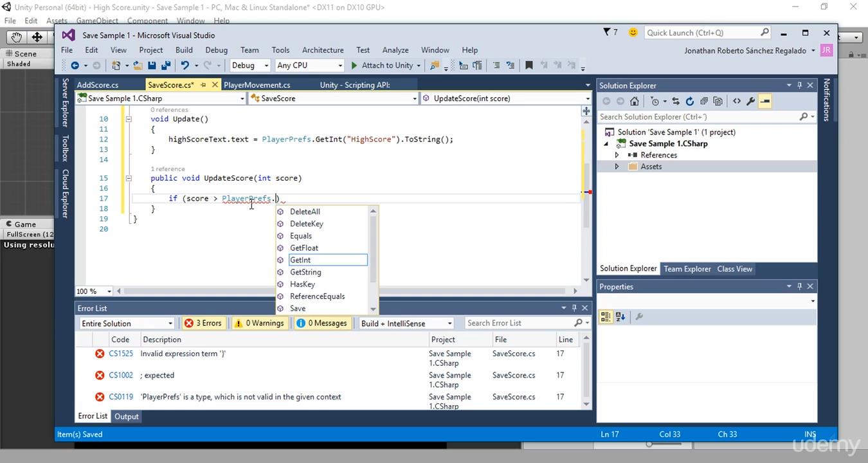Expand the Assets node in Solution Explorer
Screen dimensions: 868x463
(x=616, y=166)
